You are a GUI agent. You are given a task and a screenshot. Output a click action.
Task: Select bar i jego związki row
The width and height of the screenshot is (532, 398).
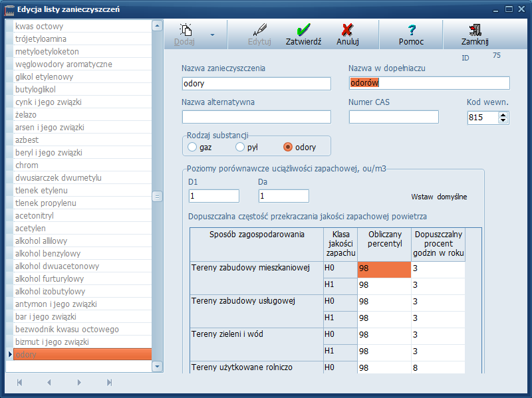point(82,317)
